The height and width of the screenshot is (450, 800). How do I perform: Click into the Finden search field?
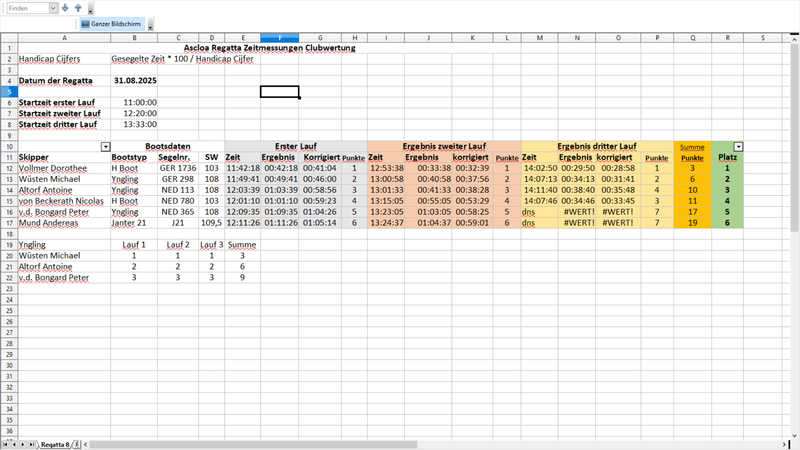tap(28, 8)
